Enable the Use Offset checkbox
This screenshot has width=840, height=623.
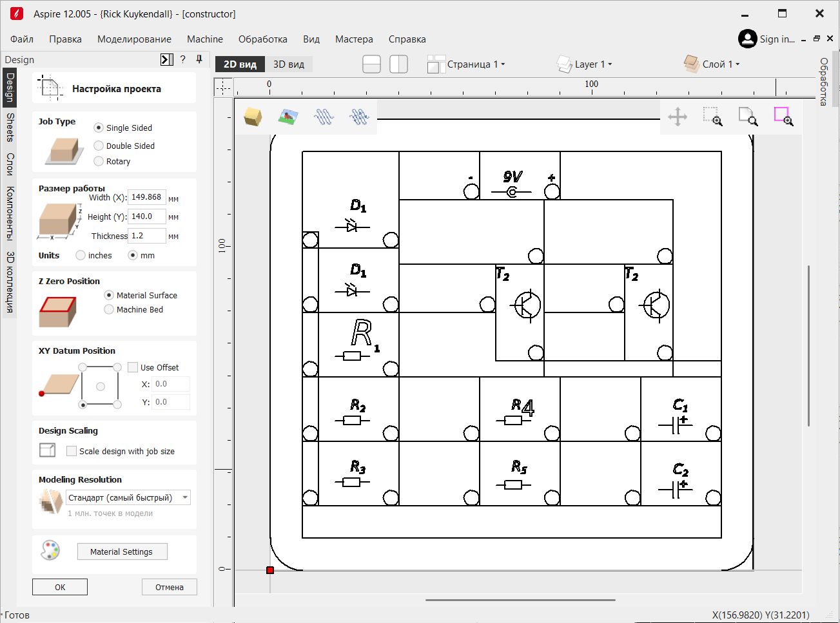pos(133,367)
